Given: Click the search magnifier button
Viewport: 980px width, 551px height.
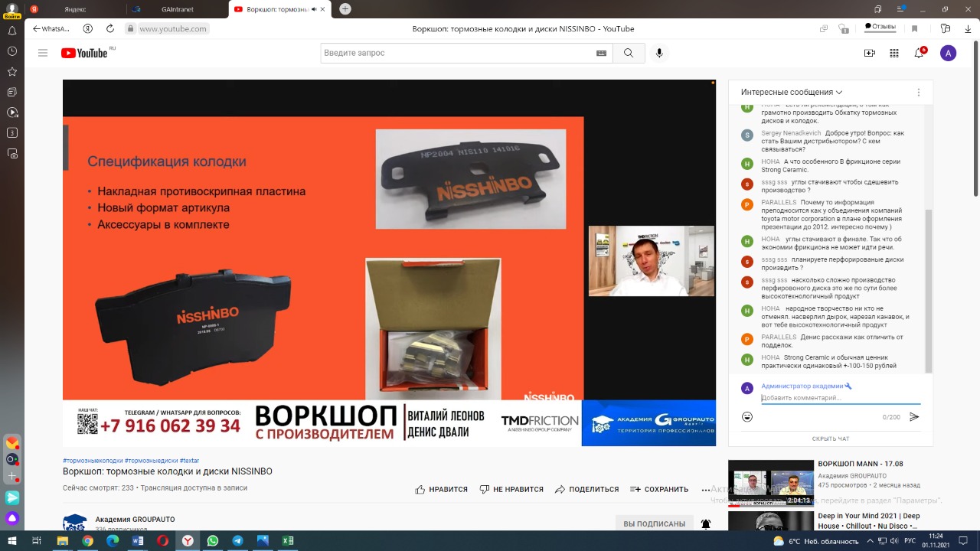Looking at the screenshot, I should pos(629,53).
